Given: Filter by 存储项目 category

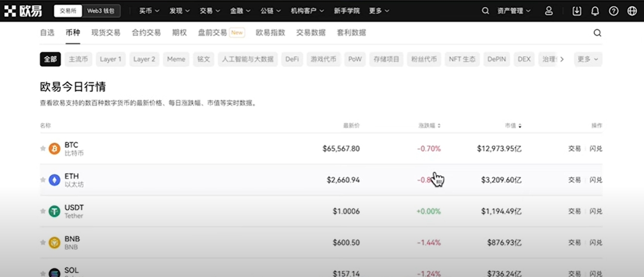Looking at the screenshot, I should point(386,59).
